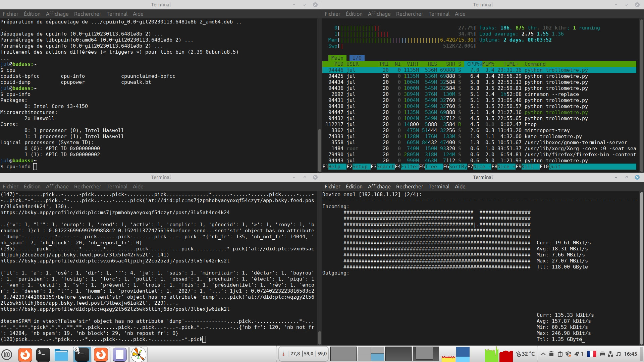Open Fichier menu in nload terminal
Screen dimensions: 644x362
point(332,186)
